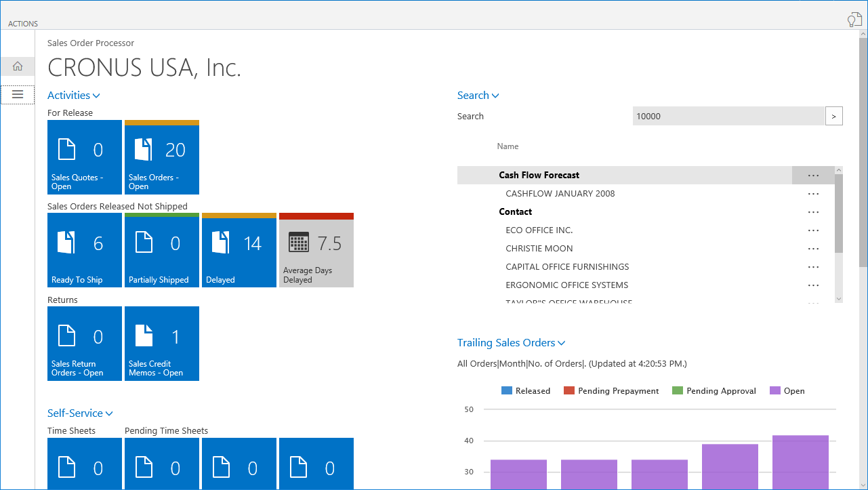Viewport: 868px width, 490px height.
Task: Click the Average Days Delayed tile
Action: point(316,250)
